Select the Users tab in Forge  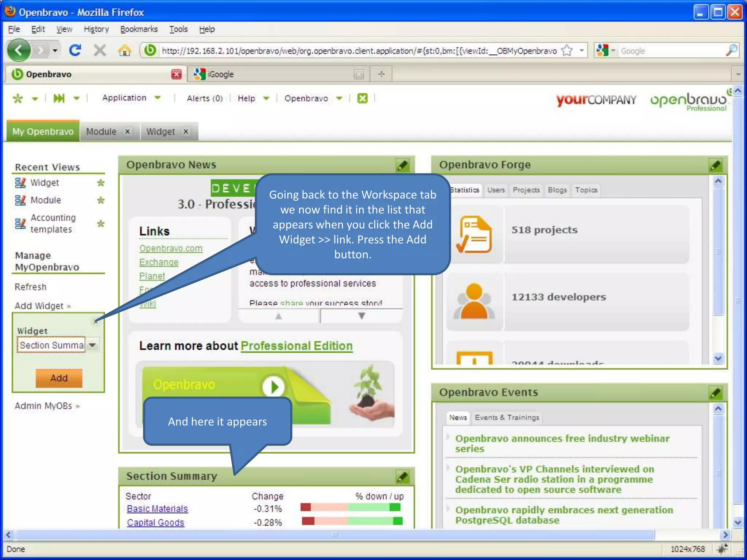[496, 190]
